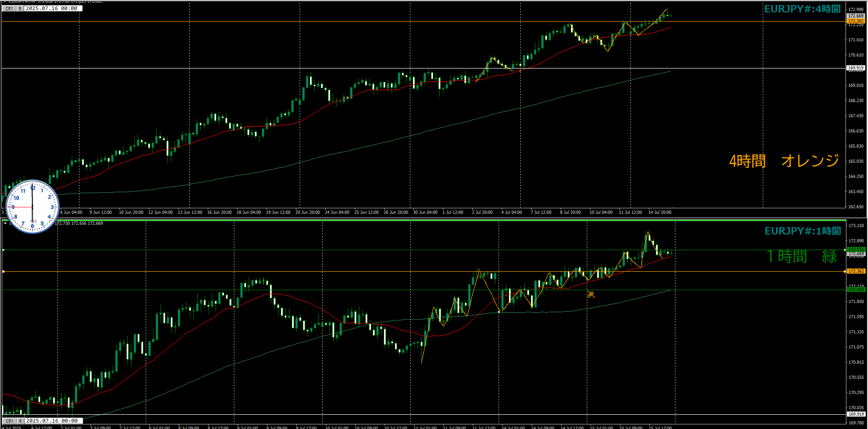This screenshot has width=868, height=429.
Task: Click the CR1 button in the 1-hour chart
Action: [9, 421]
